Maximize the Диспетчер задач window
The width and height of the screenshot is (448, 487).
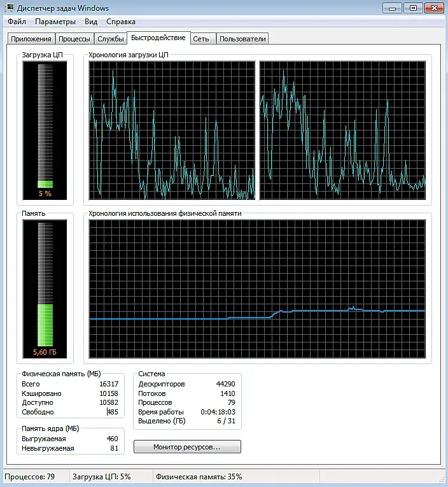[413, 8]
